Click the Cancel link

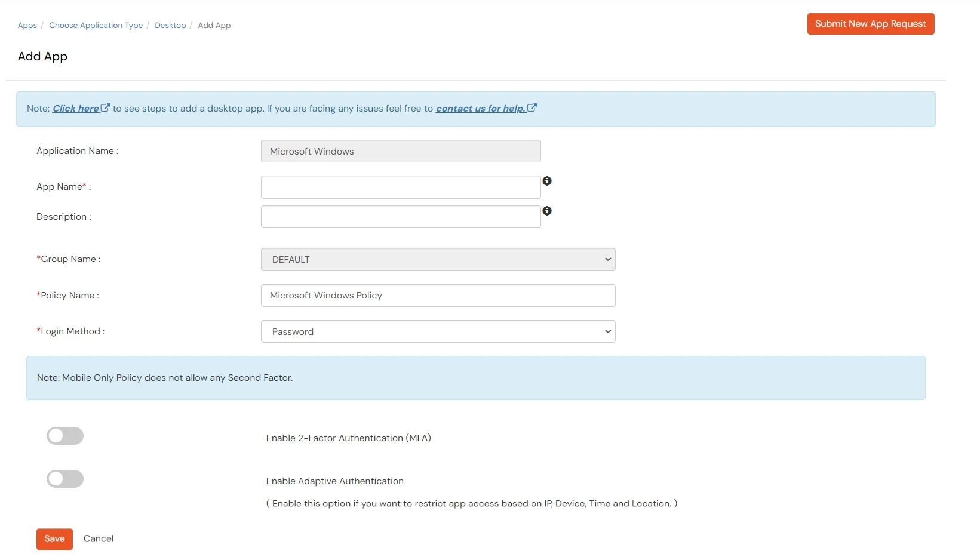pyautogui.click(x=99, y=538)
